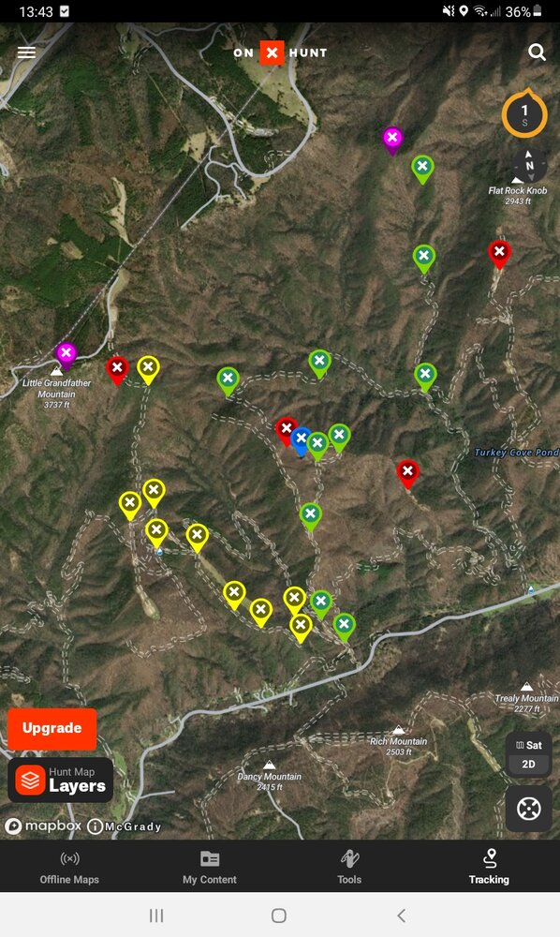Tap Android back navigation button
The width and height of the screenshot is (560, 937).
tap(401, 915)
